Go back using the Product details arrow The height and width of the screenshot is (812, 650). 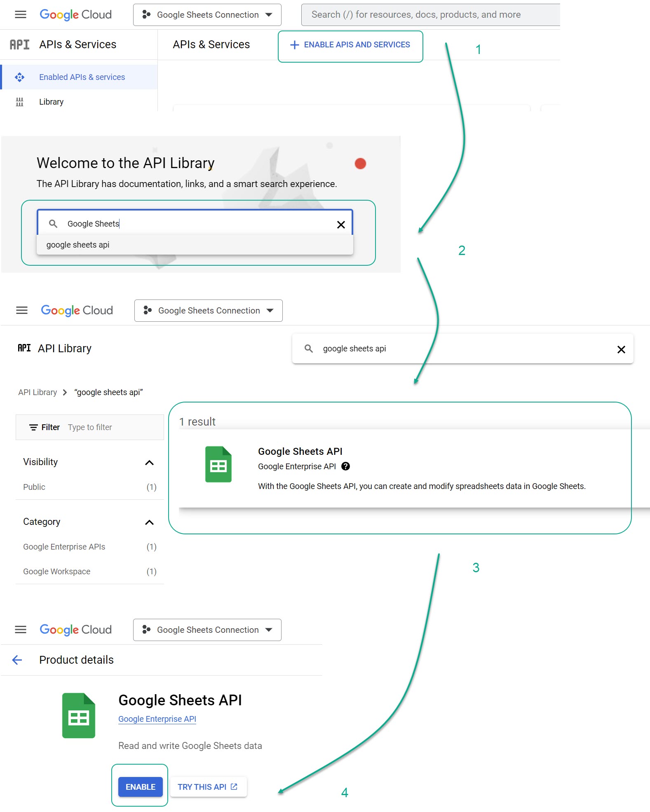tap(17, 660)
